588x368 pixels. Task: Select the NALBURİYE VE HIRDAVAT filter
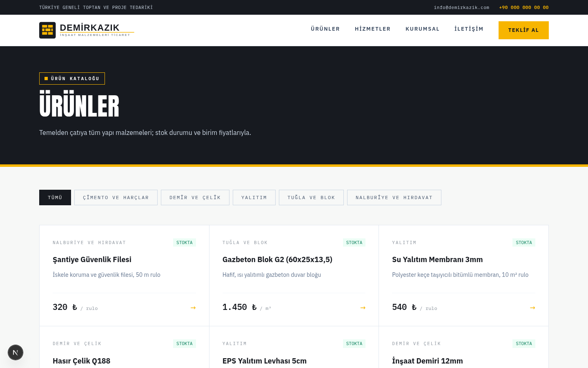(x=394, y=197)
